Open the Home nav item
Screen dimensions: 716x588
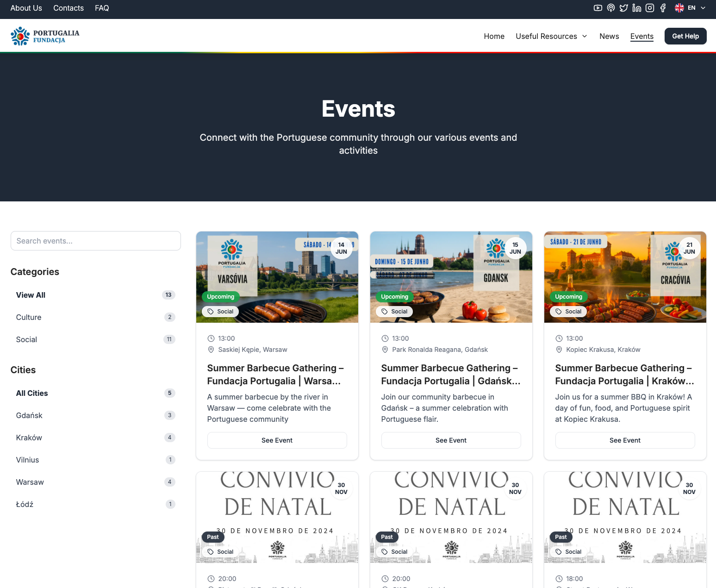click(x=494, y=36)
